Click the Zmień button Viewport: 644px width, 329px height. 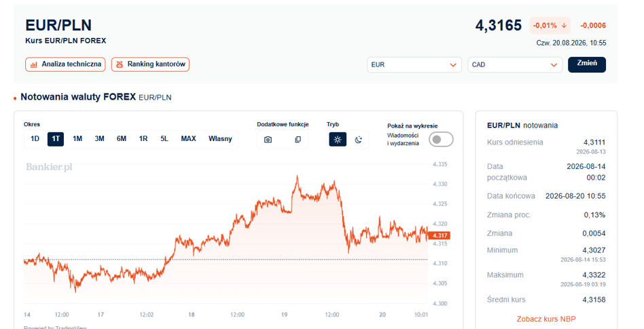587,64
